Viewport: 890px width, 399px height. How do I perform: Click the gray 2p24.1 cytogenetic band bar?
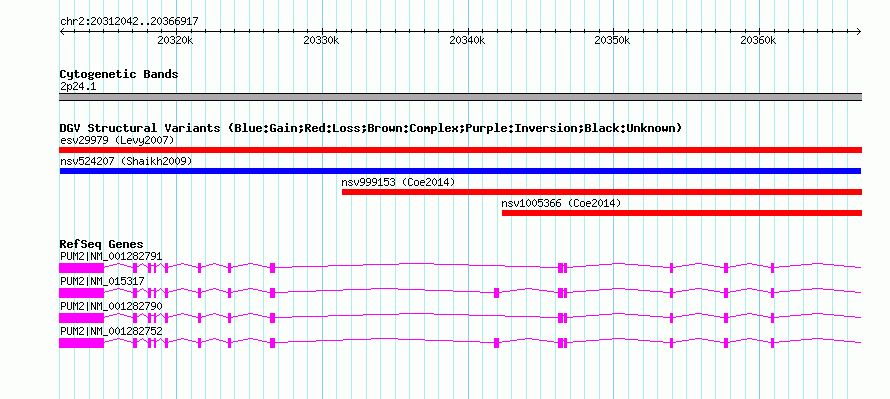(x=460, y=97)
